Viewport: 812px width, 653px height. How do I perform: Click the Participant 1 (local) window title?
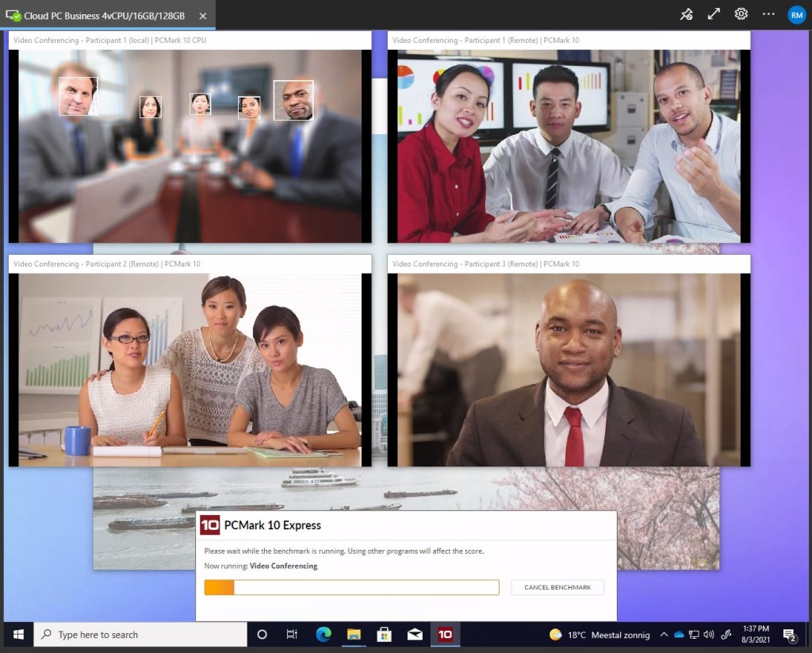[109, 40]
